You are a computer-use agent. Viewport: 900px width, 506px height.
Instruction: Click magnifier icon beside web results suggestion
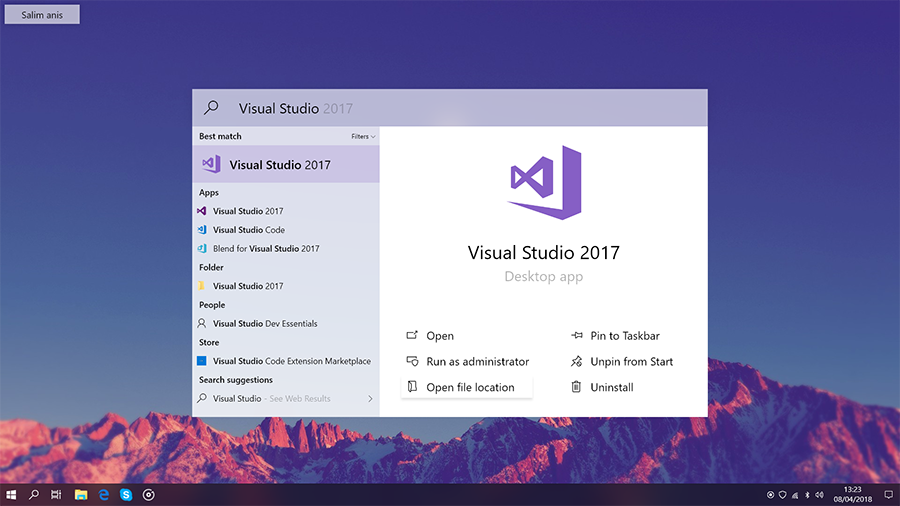click(x=201, y=398)
